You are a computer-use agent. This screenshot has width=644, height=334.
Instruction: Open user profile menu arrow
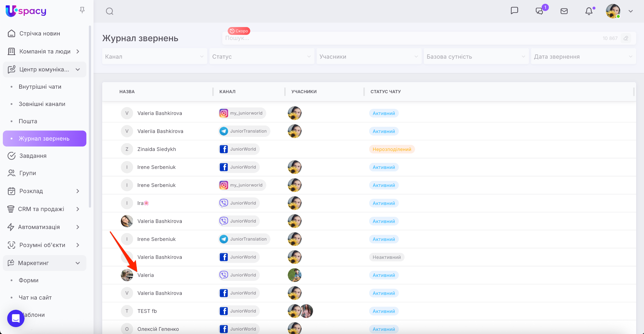click(x=630, y=11)
